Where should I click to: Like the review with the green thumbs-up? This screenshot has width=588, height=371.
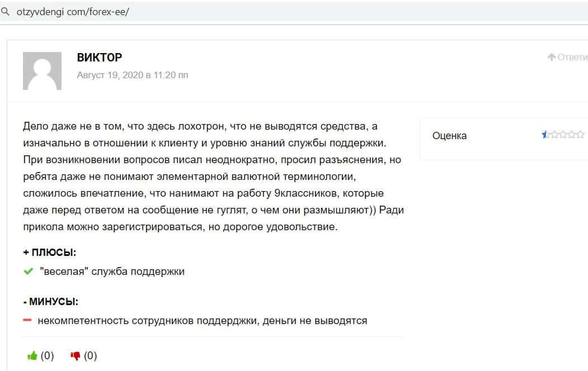pyautogui.click(x=32, y=356)
